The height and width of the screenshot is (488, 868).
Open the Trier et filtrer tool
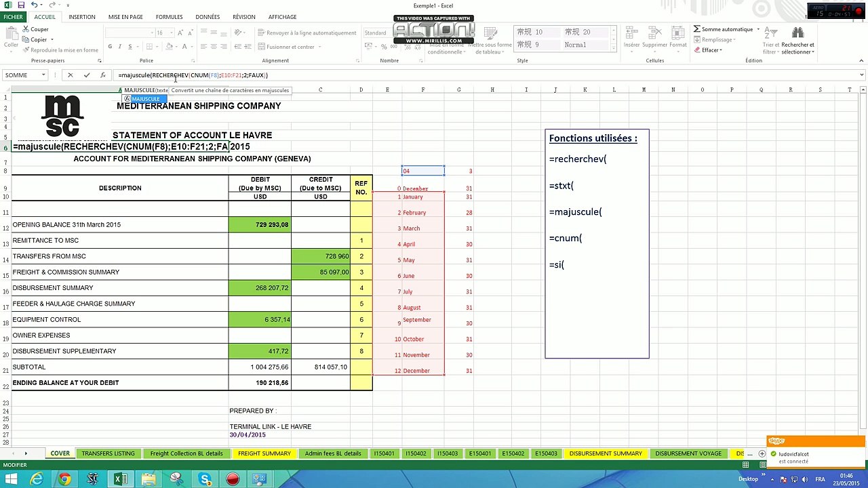point(770,41)
